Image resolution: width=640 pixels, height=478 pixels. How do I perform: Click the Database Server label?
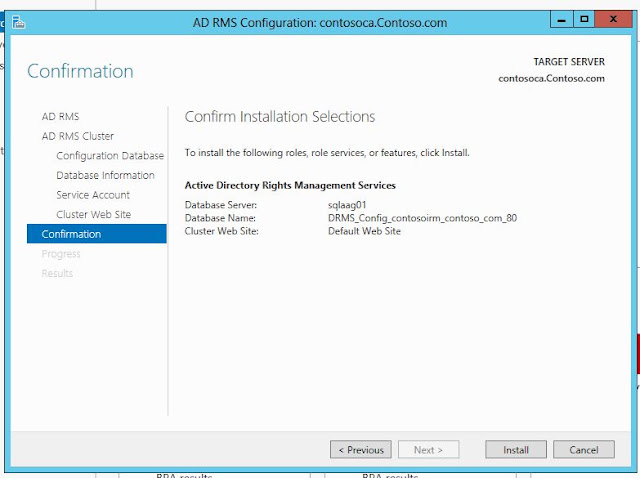(x=221, y=205)
